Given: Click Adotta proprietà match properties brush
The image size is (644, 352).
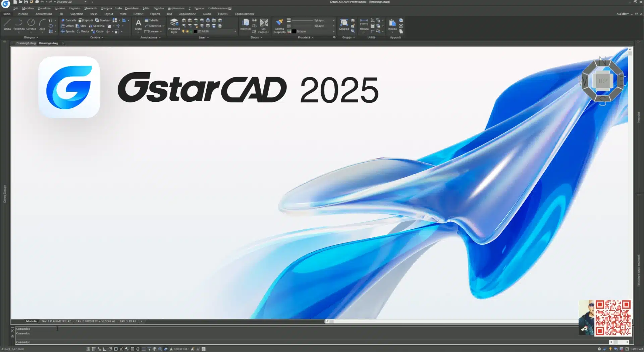Looking at the screenshot, I should (279, 26).
